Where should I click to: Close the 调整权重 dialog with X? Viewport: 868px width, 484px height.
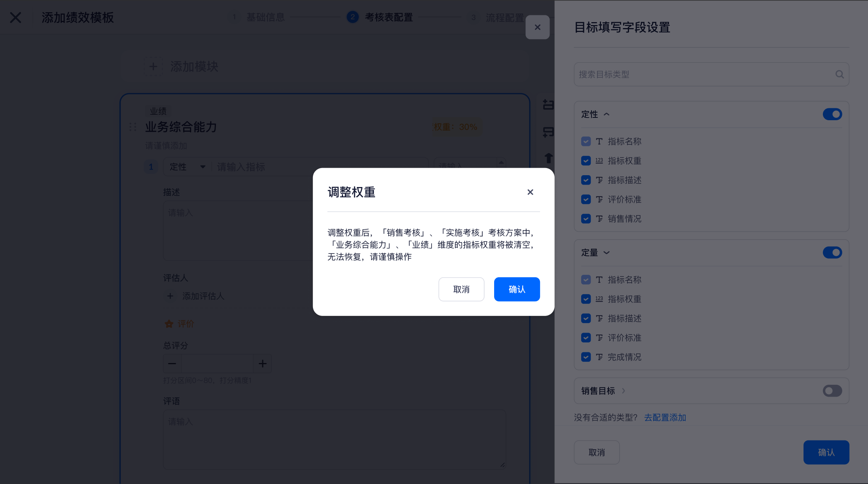point(530,192)
